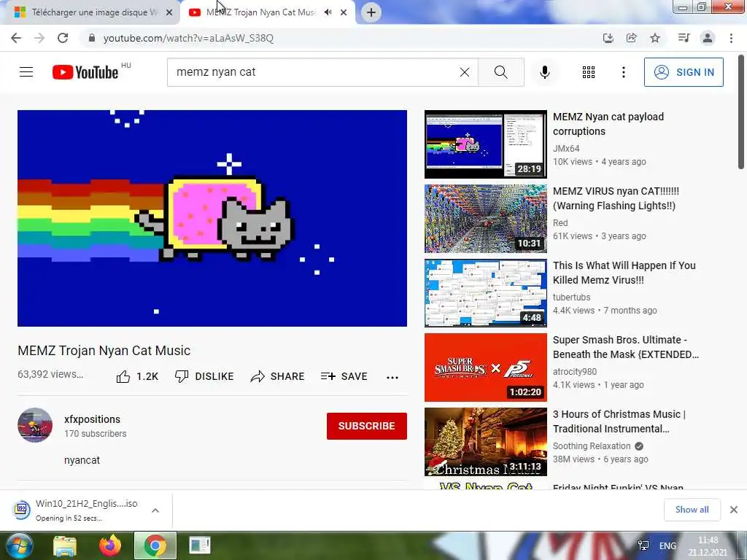This screenshot has height=560, width=747.
Task: Open MEMZ Nyan cat payload corruptions title
Action: [608, 124]
